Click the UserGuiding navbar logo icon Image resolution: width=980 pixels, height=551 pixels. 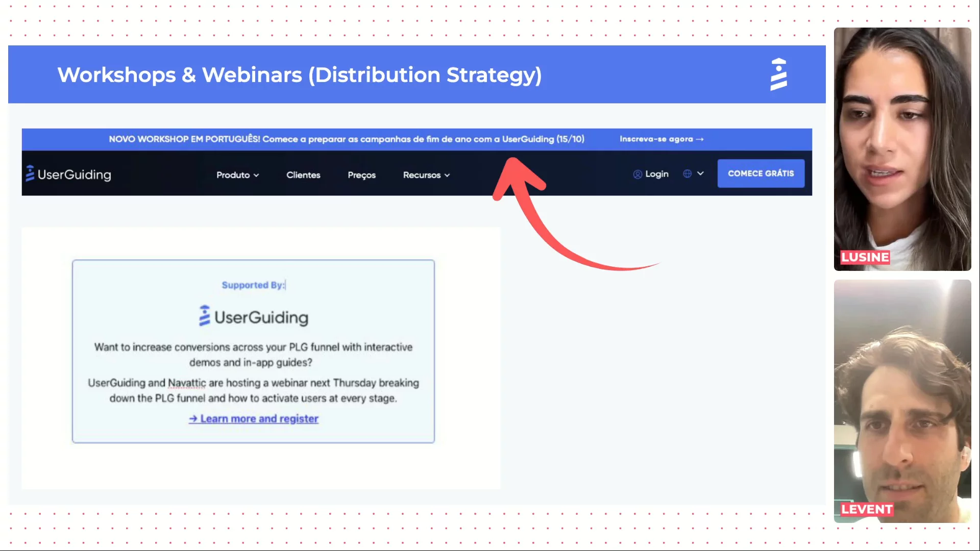coord(30,173)
